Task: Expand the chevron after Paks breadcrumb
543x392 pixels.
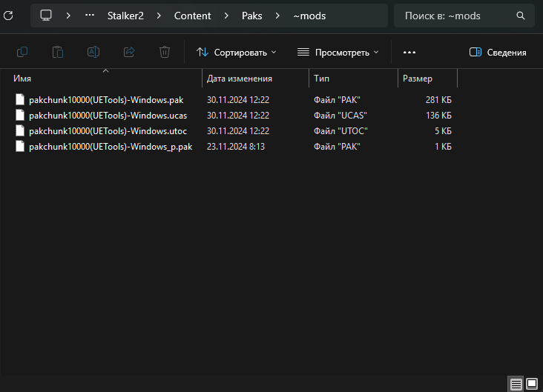Action: (276, 16)
